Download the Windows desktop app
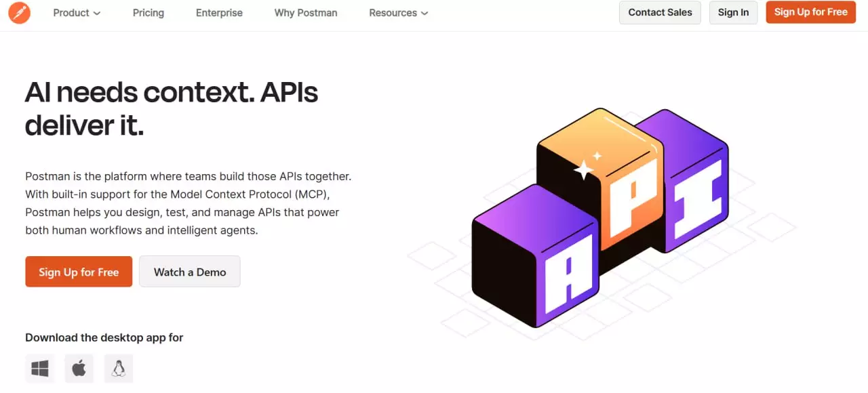 pos(40,369)
